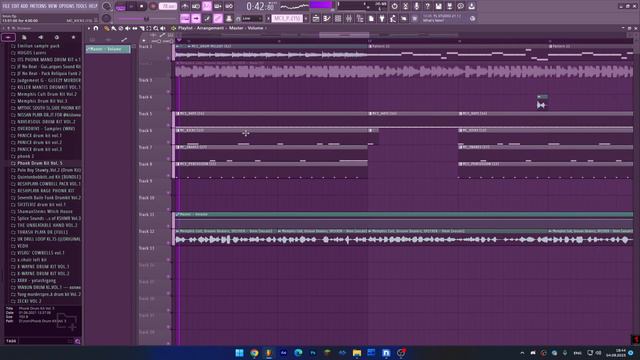Disable the recording countdown button

(207, 6)
